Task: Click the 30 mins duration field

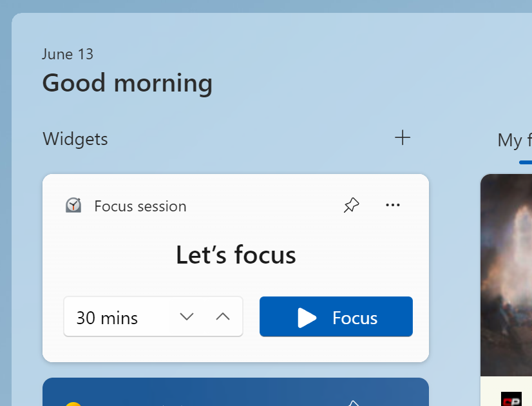Action: click(x=107, y=318)
